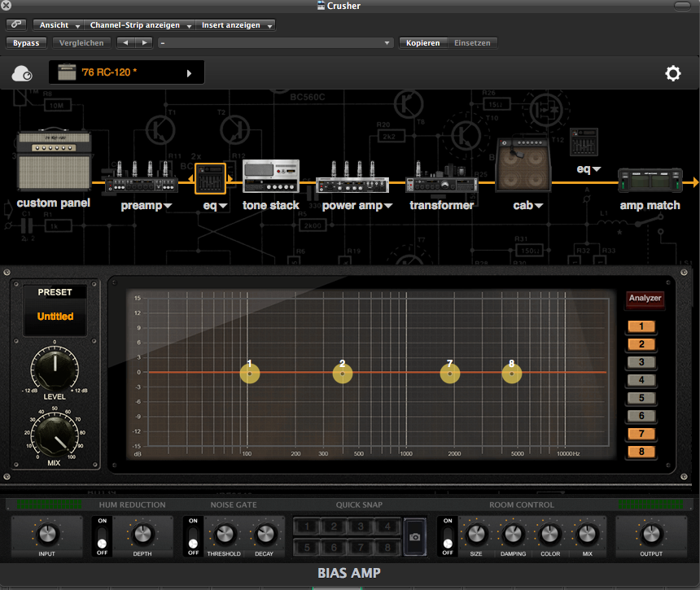Select Quick Snap slot 4
This screenshot has width=700, height=590.
(x=387, y=527)
